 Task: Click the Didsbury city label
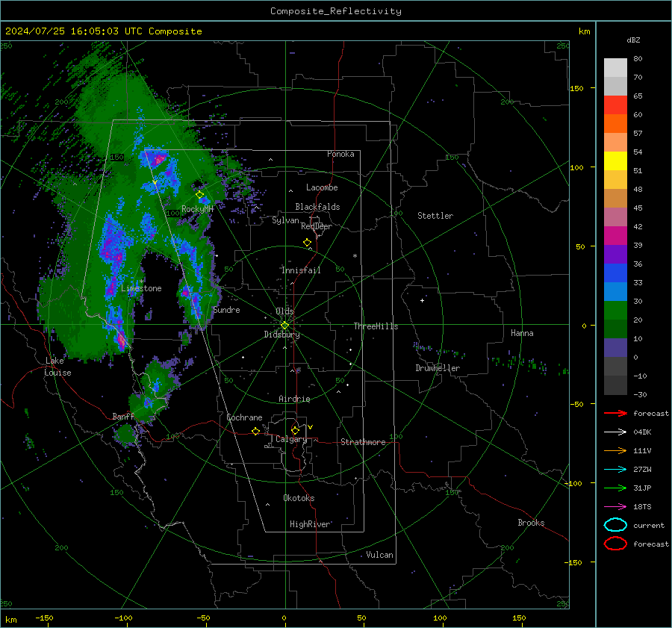point(281,335)
